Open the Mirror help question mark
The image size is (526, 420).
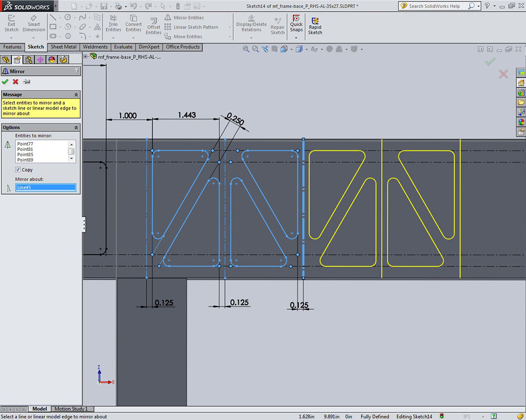point(76,71)
